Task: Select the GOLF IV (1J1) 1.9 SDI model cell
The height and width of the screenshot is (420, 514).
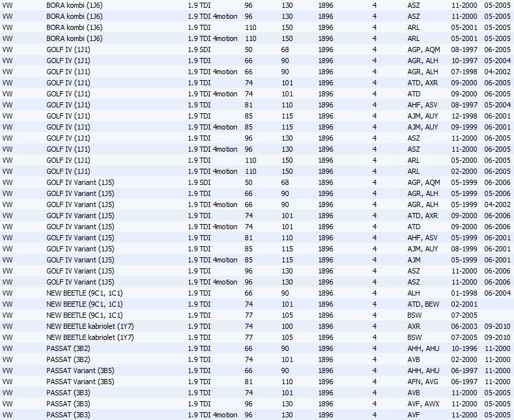Action: pos(68,49)
